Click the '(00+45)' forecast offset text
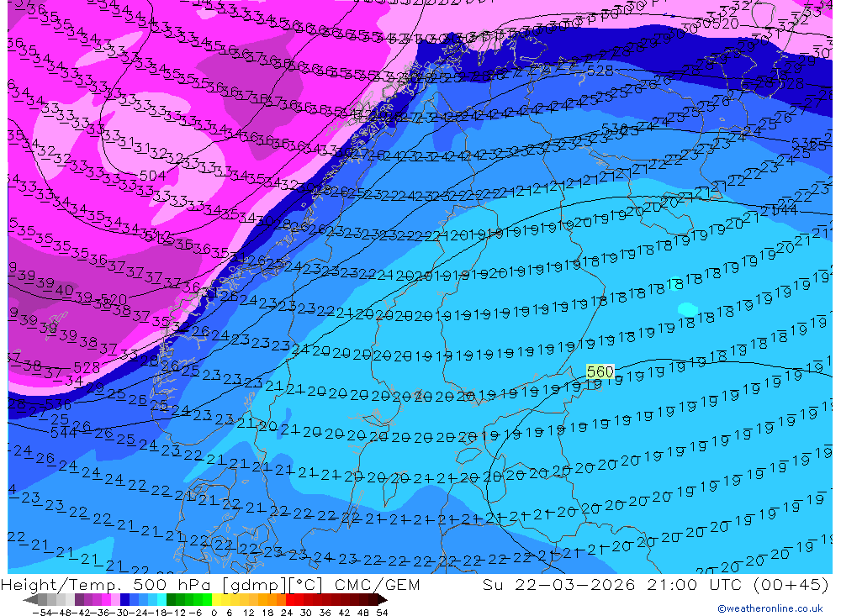The height and width of the screenshot is (616, 841). click(791, 585)
